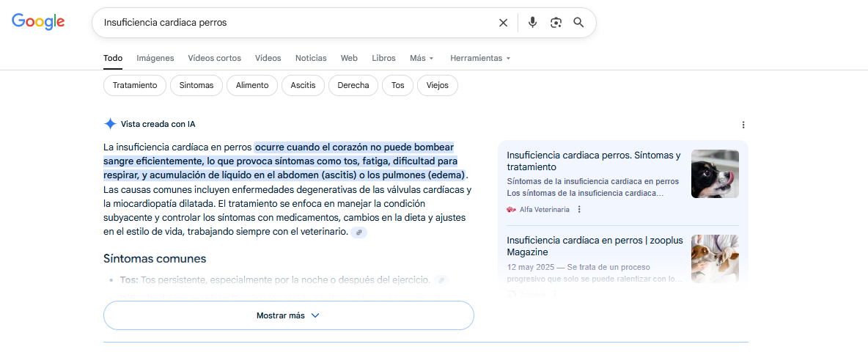Select the Ascitis filter chip
The width and height of the screenshot is (868, 355).
[303, 85]
